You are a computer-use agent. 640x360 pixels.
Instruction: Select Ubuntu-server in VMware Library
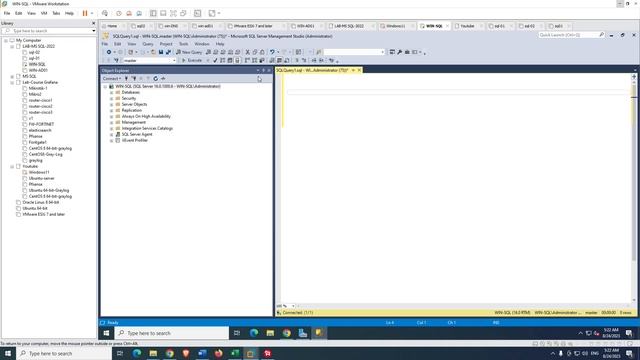pyautogui.click(x=41, y=178)
